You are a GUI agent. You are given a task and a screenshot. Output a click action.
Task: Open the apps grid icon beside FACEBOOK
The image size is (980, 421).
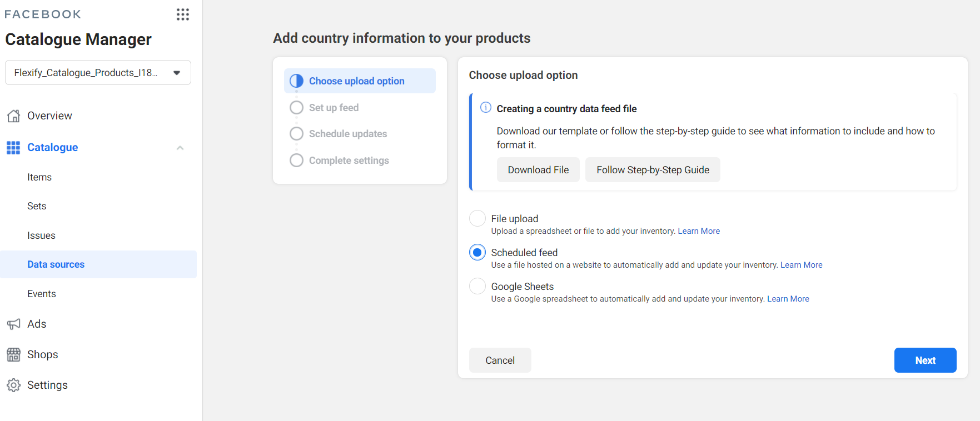tap(183, 14)
